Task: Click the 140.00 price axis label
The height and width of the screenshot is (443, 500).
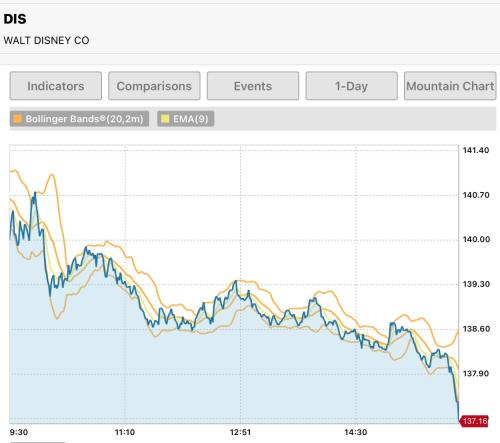Action: pos(476,239)
